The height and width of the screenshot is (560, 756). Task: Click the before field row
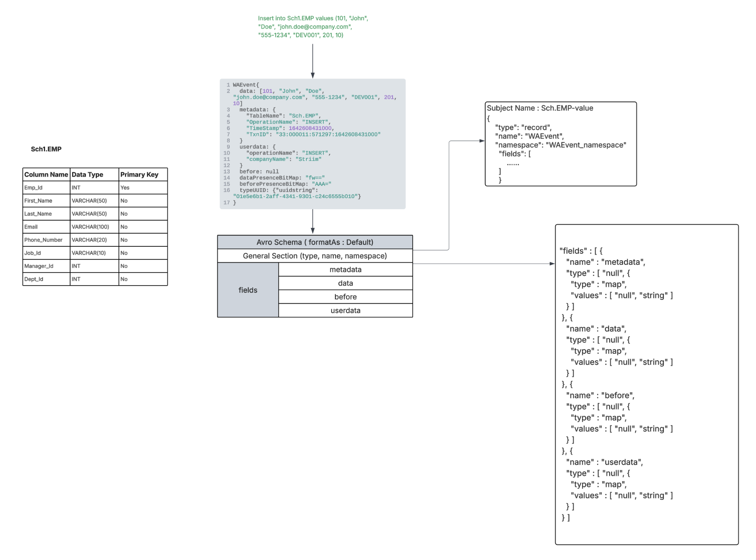(345, 297)
